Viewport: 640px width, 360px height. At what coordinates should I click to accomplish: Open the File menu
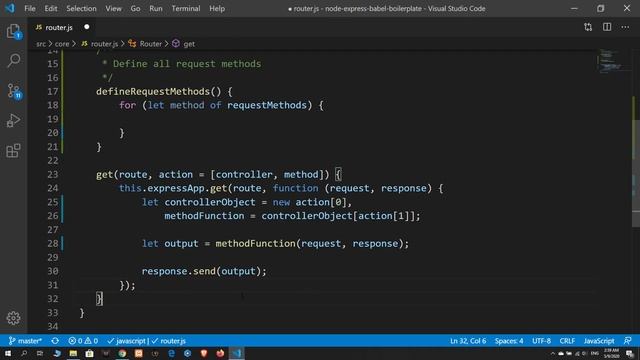(30, 8)
